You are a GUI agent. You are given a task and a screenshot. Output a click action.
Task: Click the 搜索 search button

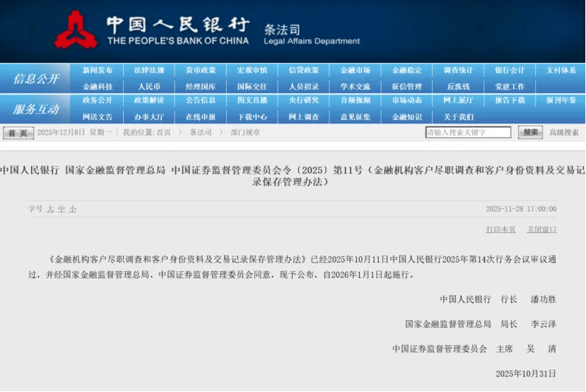click(x=530, y=132)
